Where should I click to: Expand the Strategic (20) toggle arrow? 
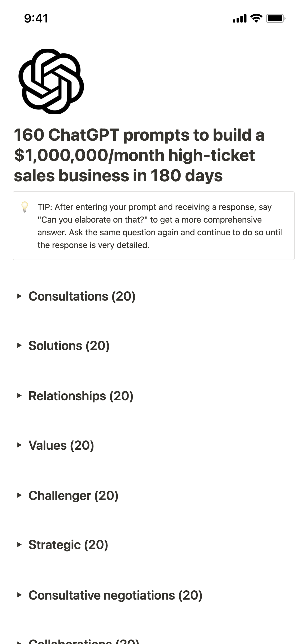point(19,545)
